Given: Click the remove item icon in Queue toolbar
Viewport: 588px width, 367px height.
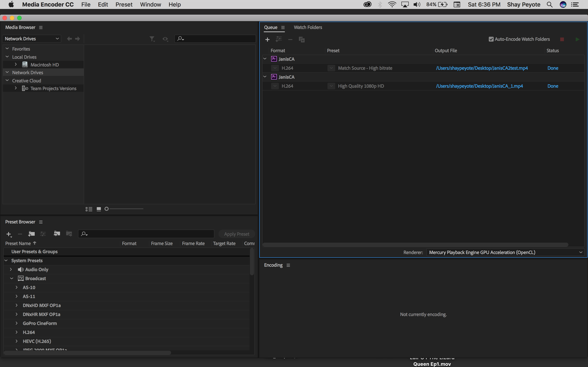Looking at the screenshot, I should point(290,39).
